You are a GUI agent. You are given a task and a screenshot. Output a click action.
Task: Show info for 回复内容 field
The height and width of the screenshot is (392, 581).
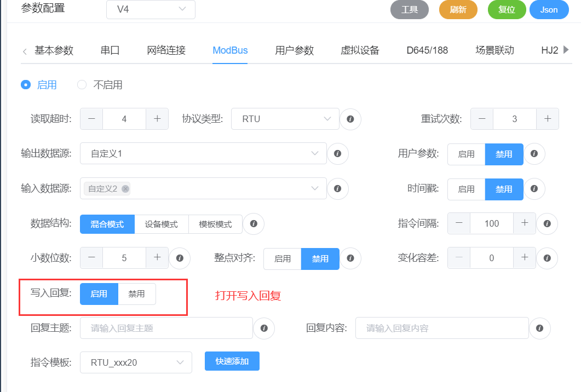539,328
